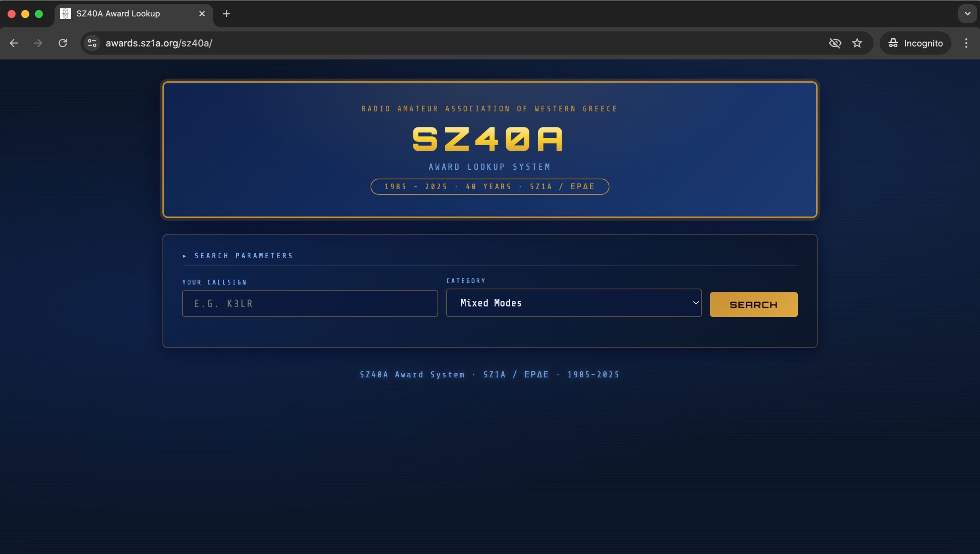Viewport: 980px width, 554px height.
Task: Click the tracking protection eye icon
Action: (835, 43)
